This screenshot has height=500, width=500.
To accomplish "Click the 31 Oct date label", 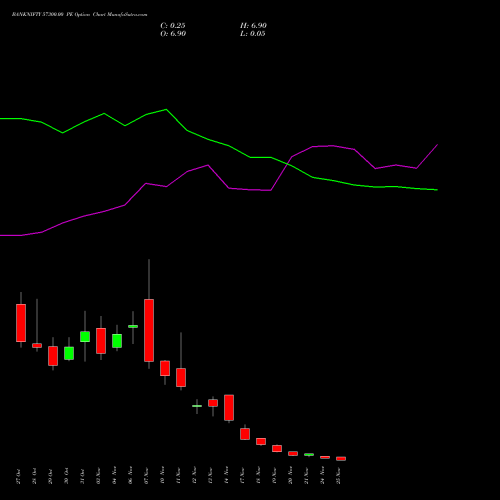I will [x=82, y=476].
